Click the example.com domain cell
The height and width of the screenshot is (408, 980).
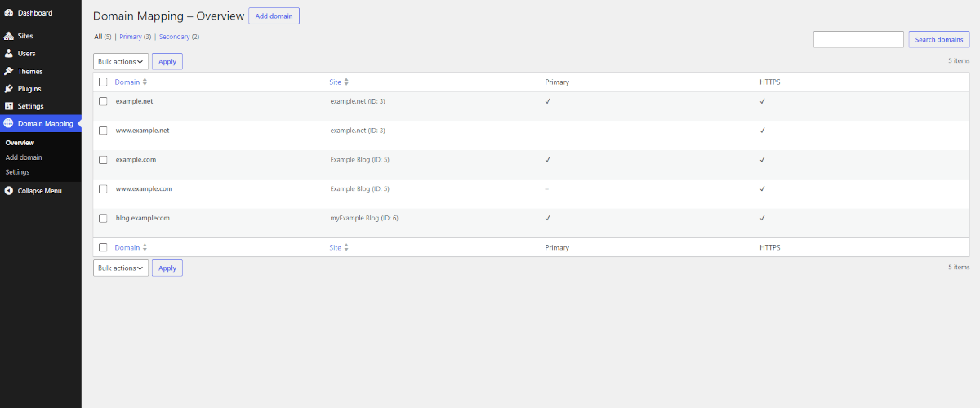[136, 160]
